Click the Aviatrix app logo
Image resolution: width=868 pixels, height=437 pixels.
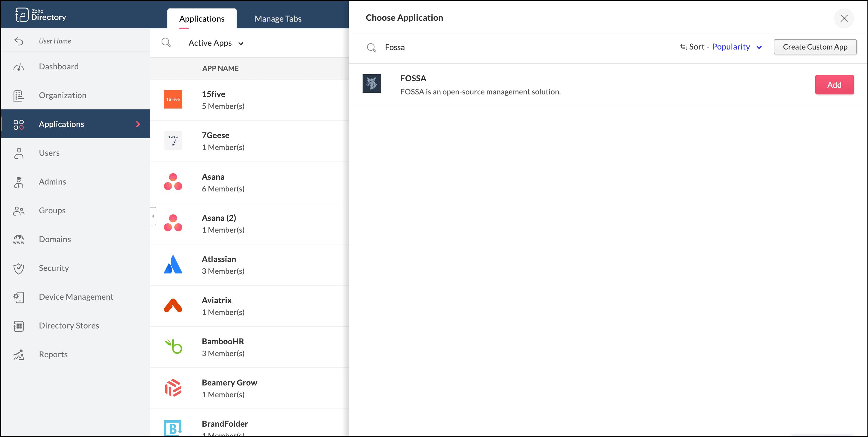coord(173,306)
